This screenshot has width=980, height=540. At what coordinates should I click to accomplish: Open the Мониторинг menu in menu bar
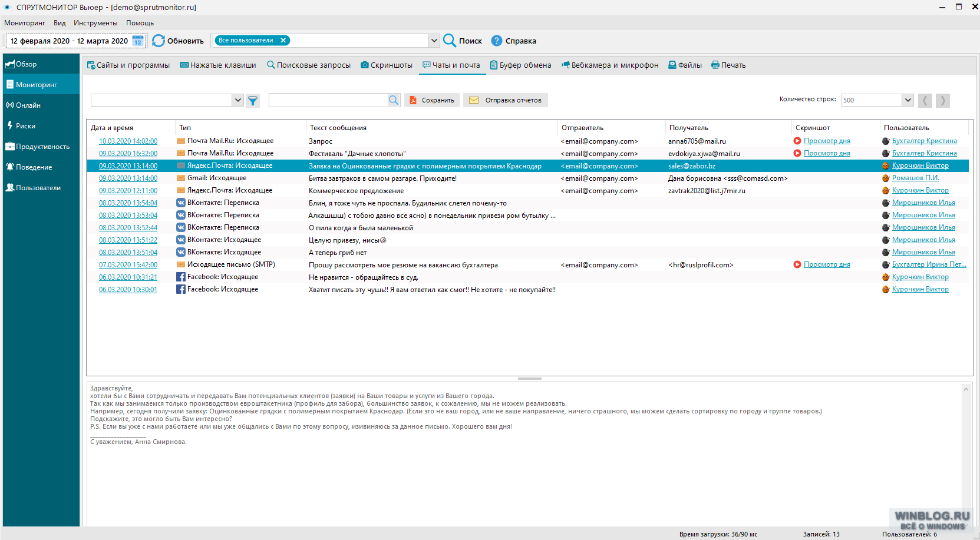click(x=25, y=23)
